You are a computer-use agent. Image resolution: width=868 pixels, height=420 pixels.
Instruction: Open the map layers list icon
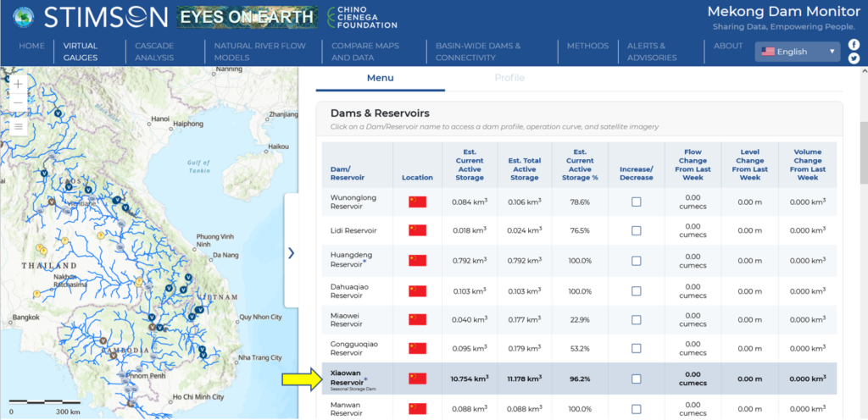tap(19, 128)
